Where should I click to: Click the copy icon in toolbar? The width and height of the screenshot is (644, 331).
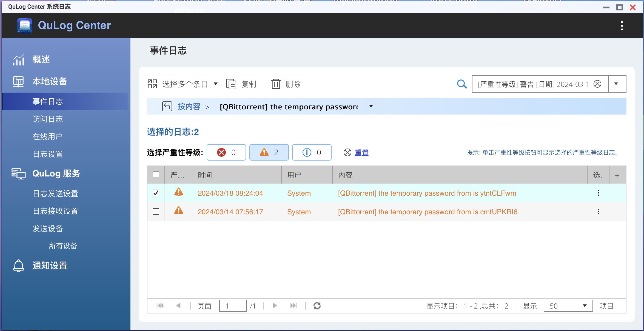pyautogui.click(x=231, y=84)
